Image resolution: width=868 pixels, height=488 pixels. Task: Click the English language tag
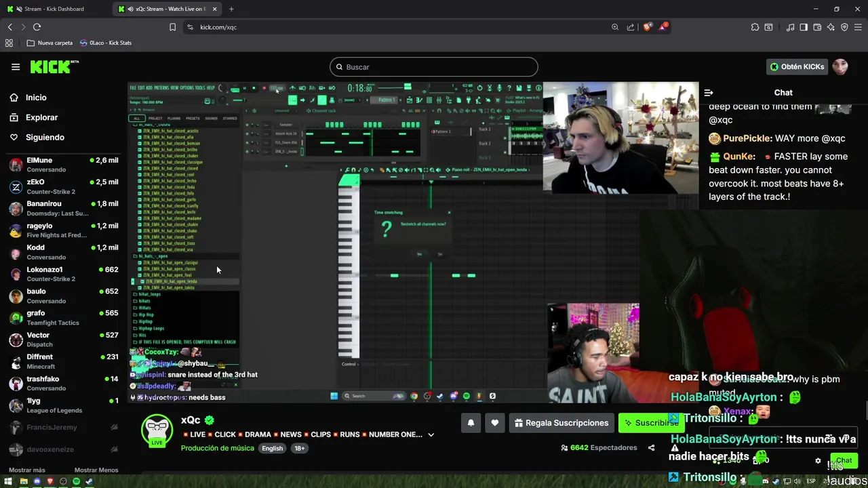point(272,448)
